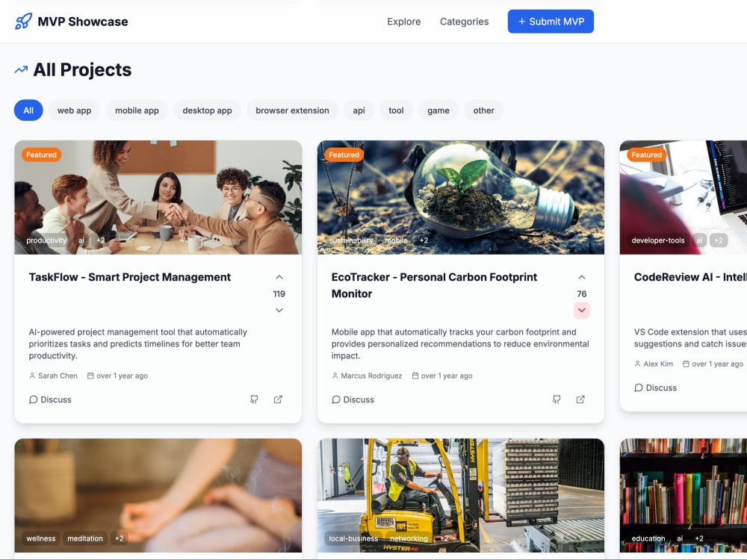The image size is (747, 560).
Task: Click the Submit MVP button
Action: click(551, 22)
